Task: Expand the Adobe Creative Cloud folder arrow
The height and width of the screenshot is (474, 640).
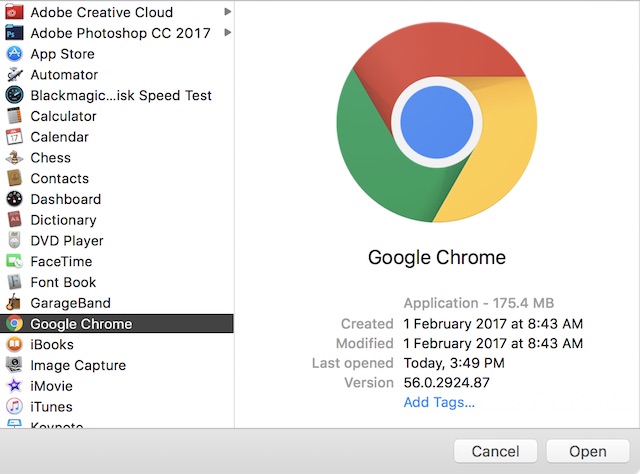Action: [x=228, y=12]
